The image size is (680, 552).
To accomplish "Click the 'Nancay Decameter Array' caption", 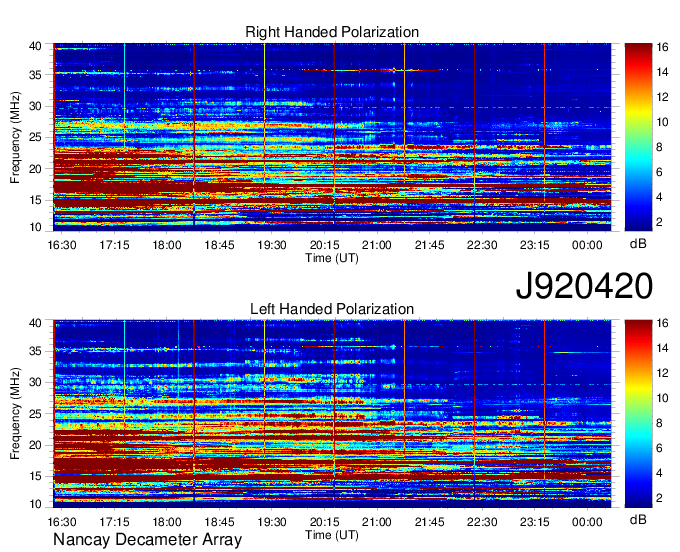I will pyautogui.click(x=147, y=540).
